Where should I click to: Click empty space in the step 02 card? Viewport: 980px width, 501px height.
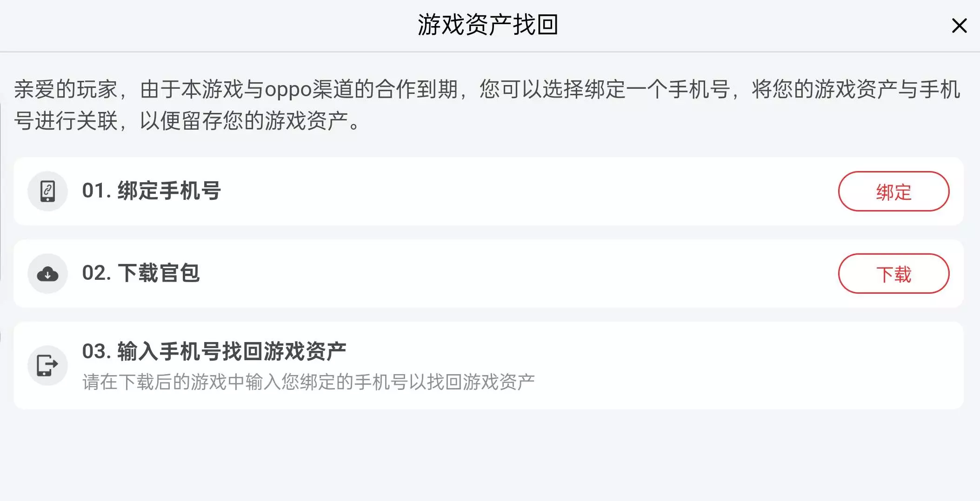[512, 274]
